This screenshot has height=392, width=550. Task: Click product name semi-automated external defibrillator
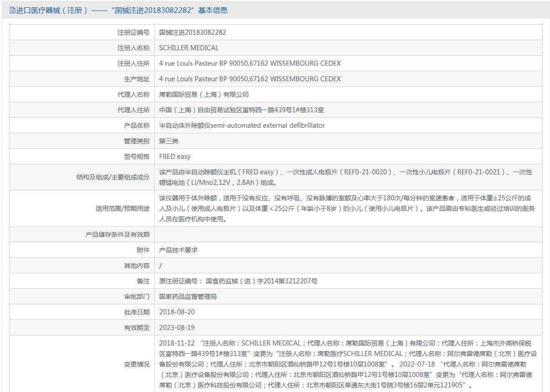(242, 125)
